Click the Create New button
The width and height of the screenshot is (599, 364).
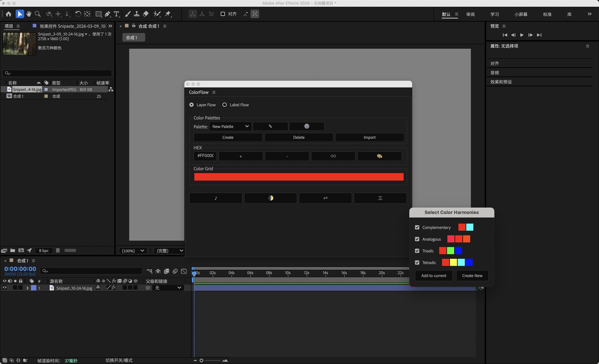pos(472,275)
